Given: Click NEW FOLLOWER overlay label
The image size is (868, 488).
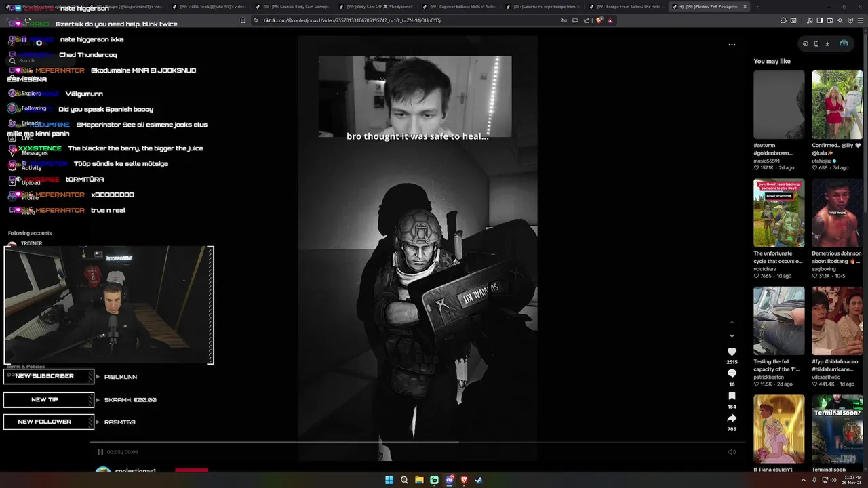Looking at the screenshot, I should point(49,422).
